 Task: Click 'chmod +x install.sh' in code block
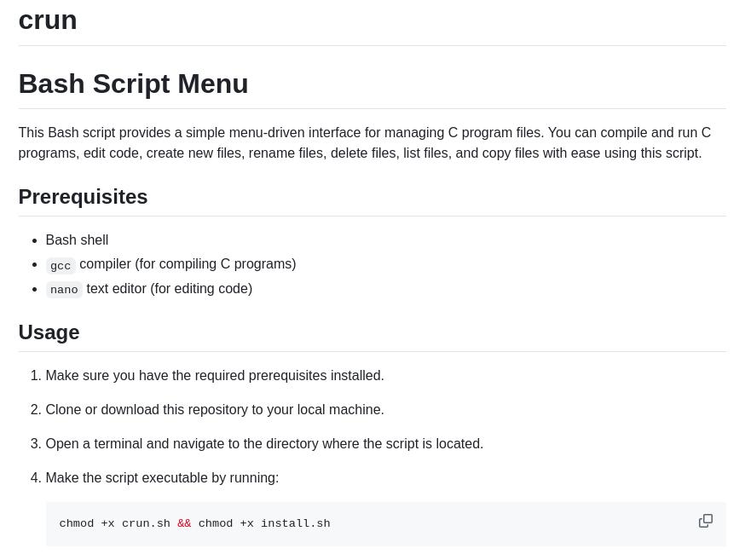click(264, 524)
